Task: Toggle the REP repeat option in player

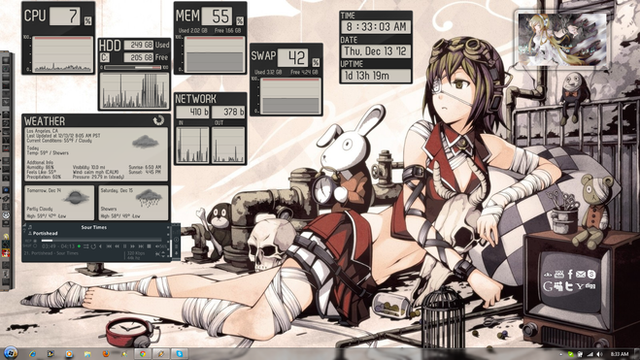Action: click(x=31, y=241)
